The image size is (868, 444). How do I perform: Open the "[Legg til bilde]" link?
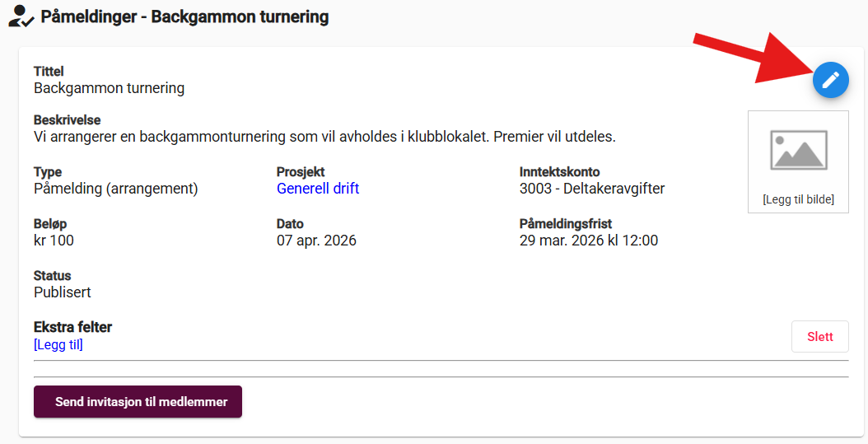[x=798, y=199]
